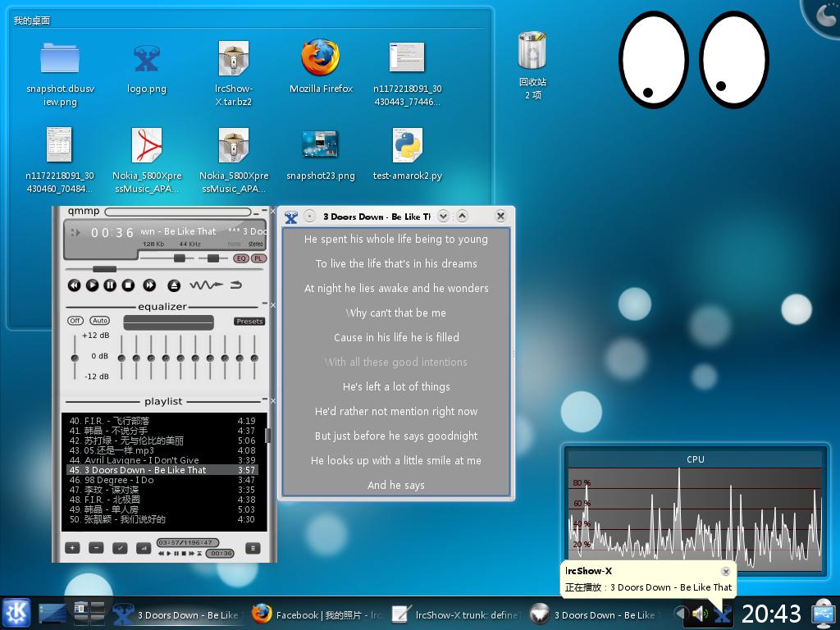Click the qmmp balance slider handle
840x630 pixels.
(x=213, y=258)
